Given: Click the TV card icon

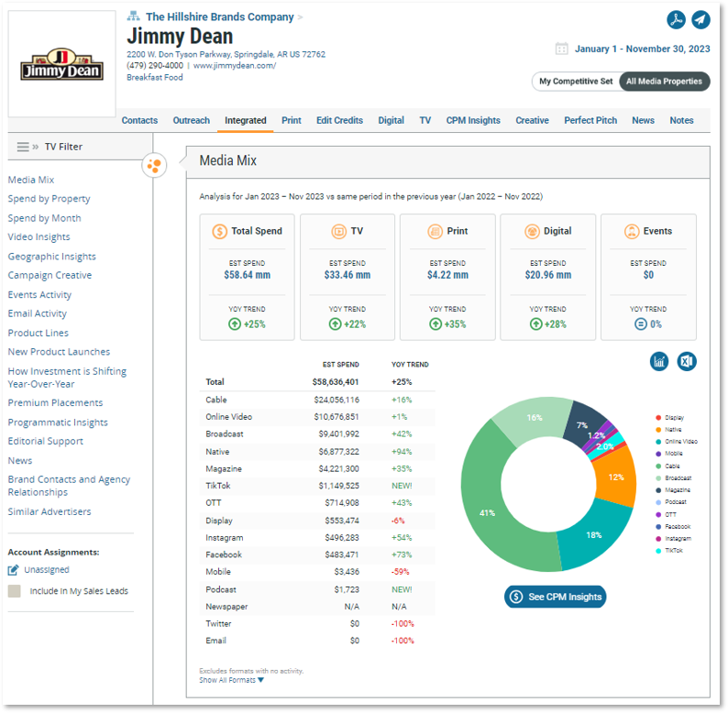Looking at the screenshot, I should tap(339, 231).
